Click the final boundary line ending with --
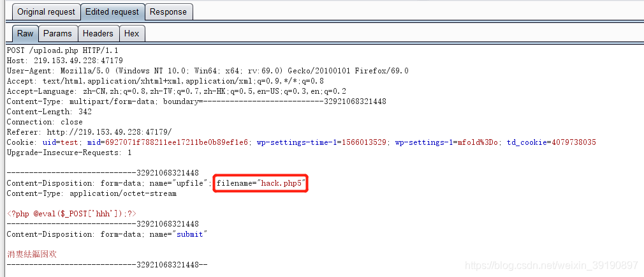 pyautogui.click(x=107, y=265)
